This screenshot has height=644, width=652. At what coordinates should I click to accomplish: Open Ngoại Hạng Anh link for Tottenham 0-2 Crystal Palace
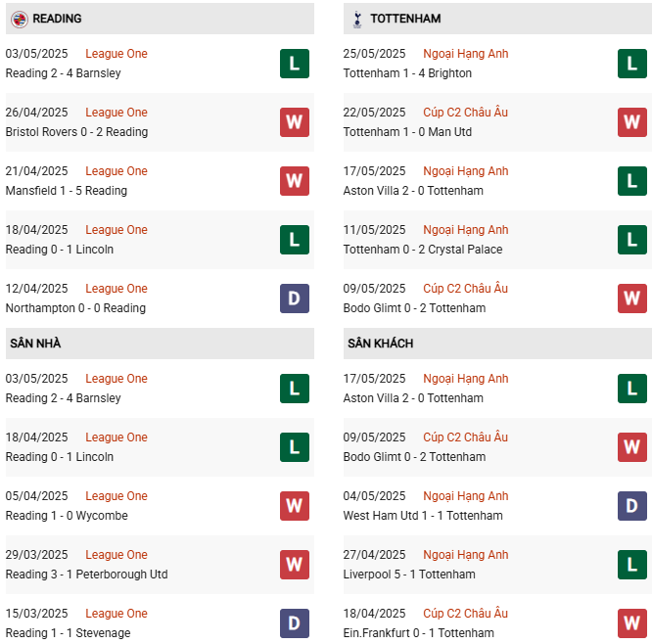pos(465,230)
